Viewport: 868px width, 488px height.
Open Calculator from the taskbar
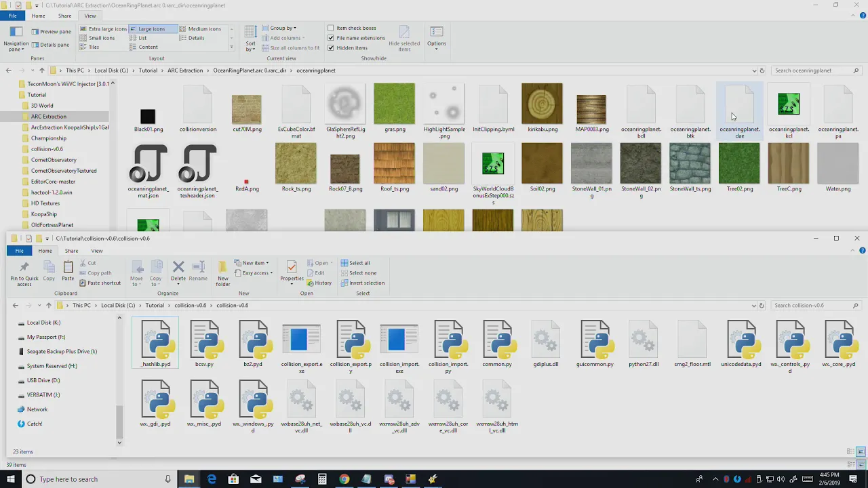click(322, 479)
